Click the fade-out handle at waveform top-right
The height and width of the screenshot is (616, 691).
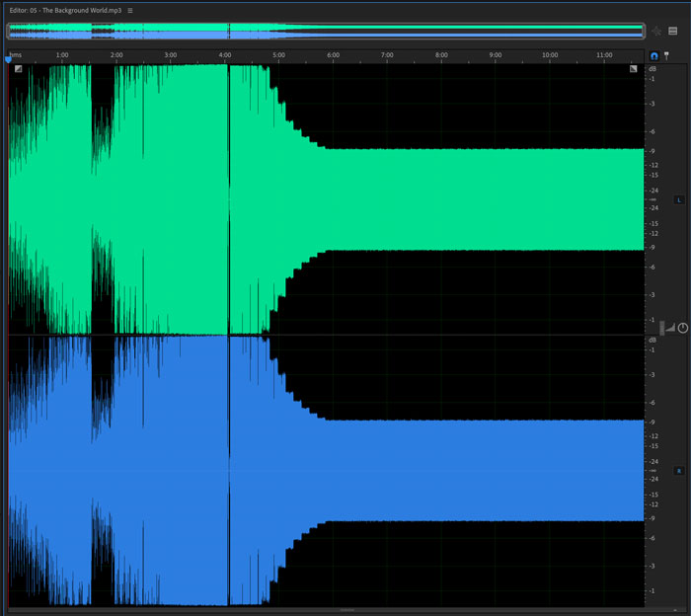coord(634,69)
